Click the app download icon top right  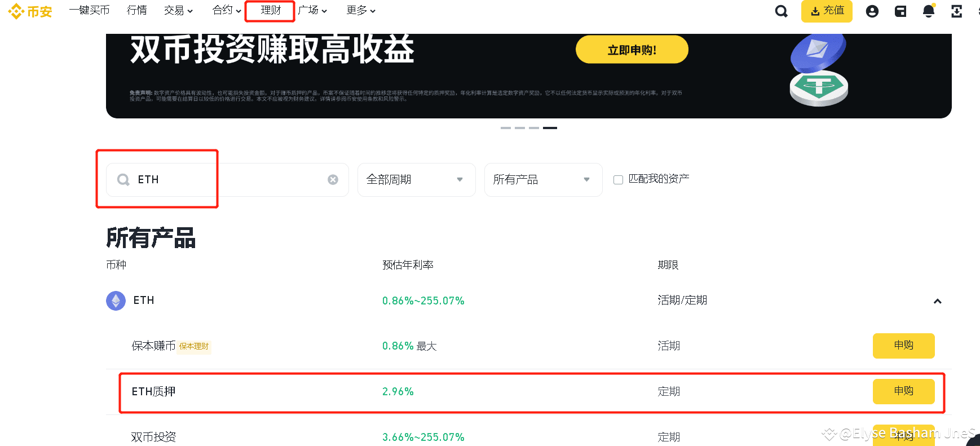[957, 11]
